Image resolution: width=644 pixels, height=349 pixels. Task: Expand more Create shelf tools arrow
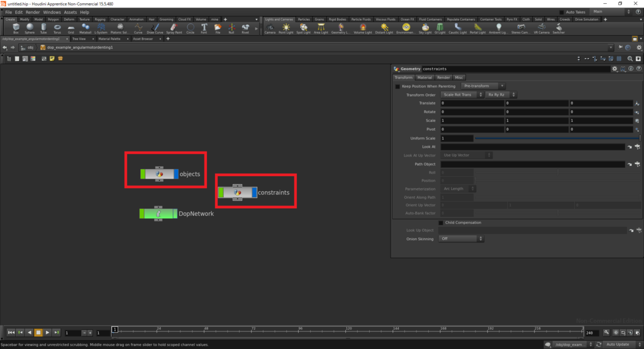point(257,29)
